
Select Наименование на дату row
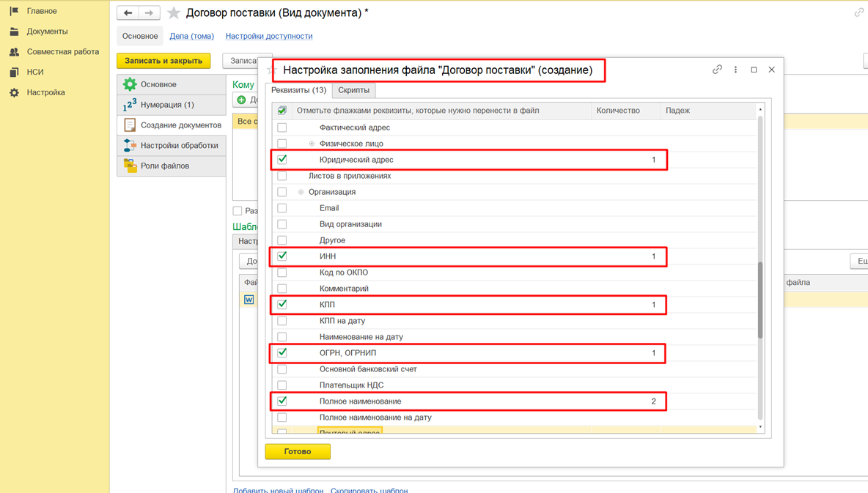(514, 336)
